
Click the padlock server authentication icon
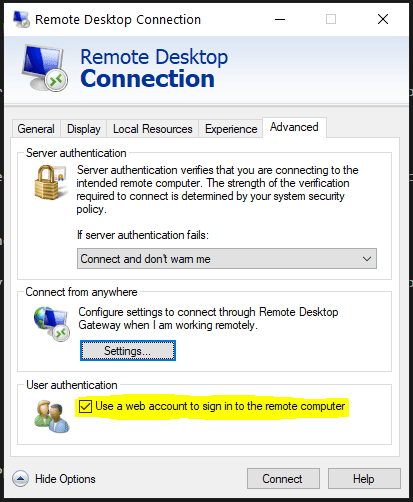[51, 182]
